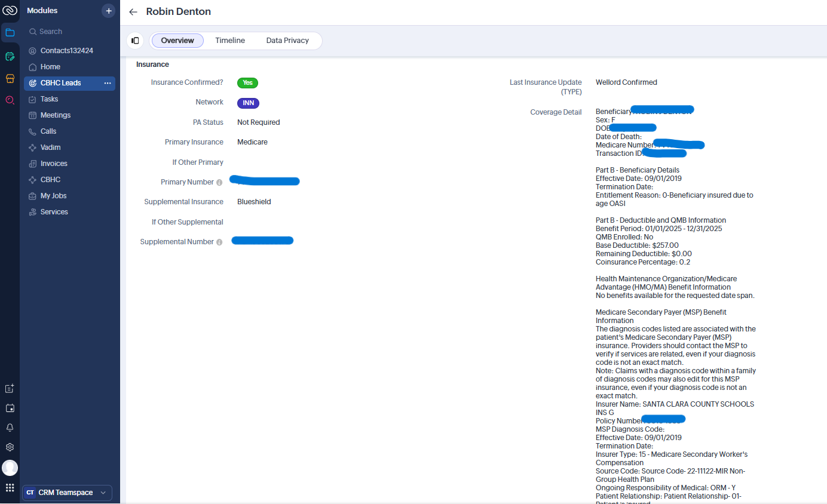Click Primary Insurance value Medicare
Viewport: 827px width, 504px height.
tap(252, 142)
